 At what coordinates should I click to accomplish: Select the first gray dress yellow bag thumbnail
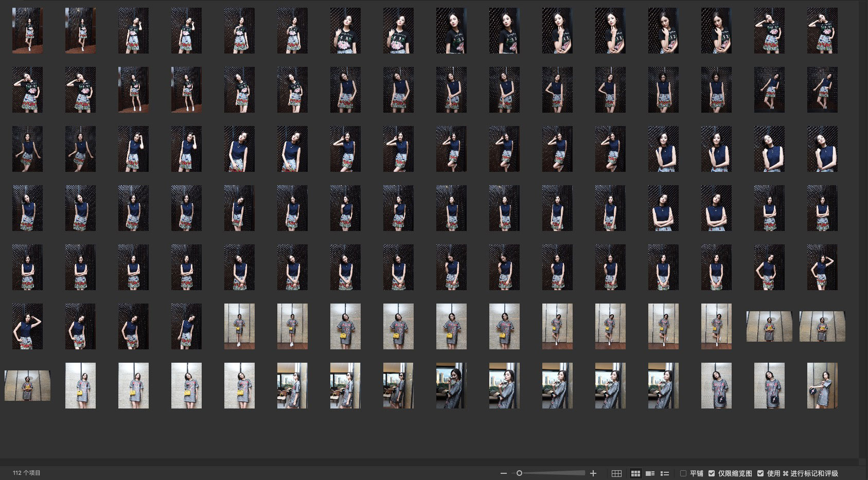239,326
